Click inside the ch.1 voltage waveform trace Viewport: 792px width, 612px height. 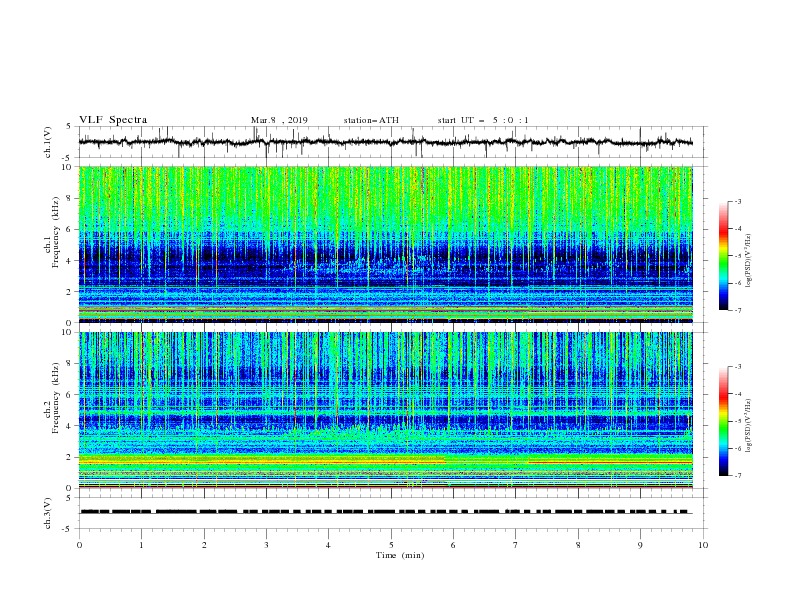click(385, 142)
